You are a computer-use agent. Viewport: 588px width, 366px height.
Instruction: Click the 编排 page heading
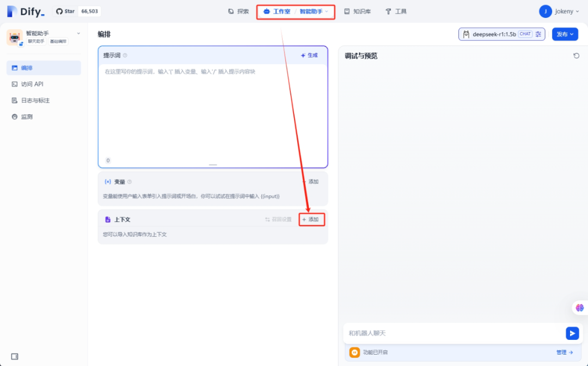[x=104, y=34]
